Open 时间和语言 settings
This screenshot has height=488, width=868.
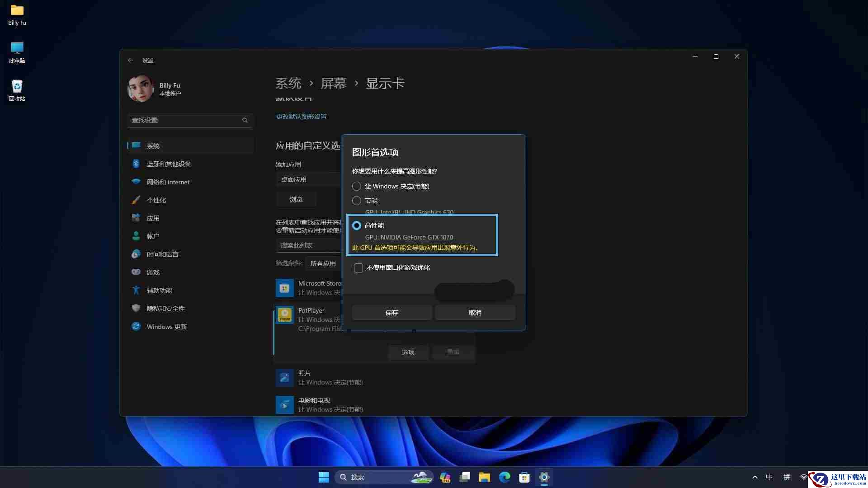pos(190,254)
